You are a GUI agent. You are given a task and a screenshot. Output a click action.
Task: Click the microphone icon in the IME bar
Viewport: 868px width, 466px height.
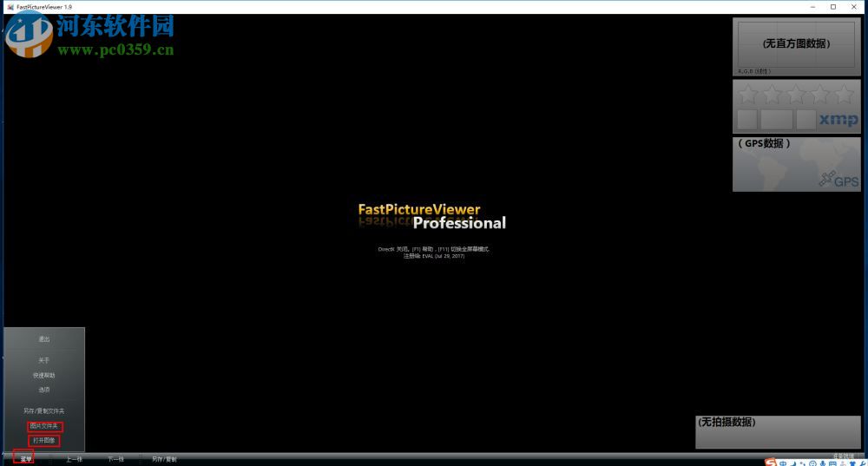tap(823, 463)
